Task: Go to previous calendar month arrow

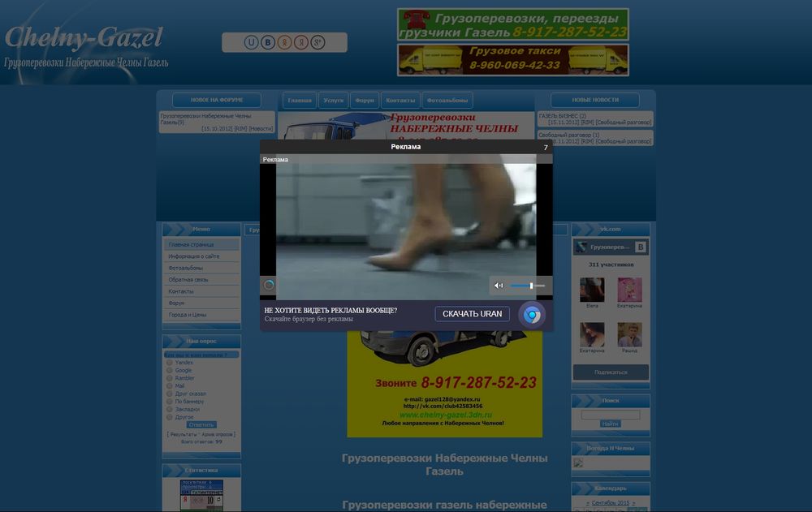Action: tap(587, 503)
